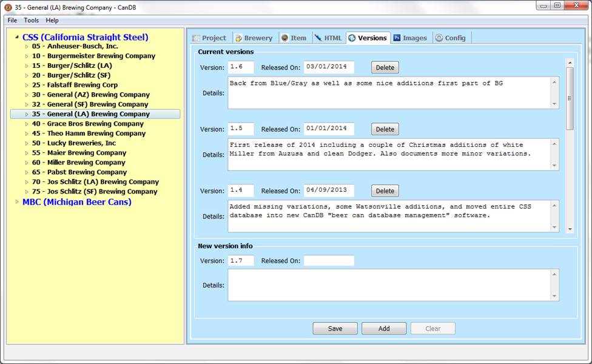Delete version 1.5 entry
The height and width of the screenshot is (364, 592).
click(x=385, y=129)
